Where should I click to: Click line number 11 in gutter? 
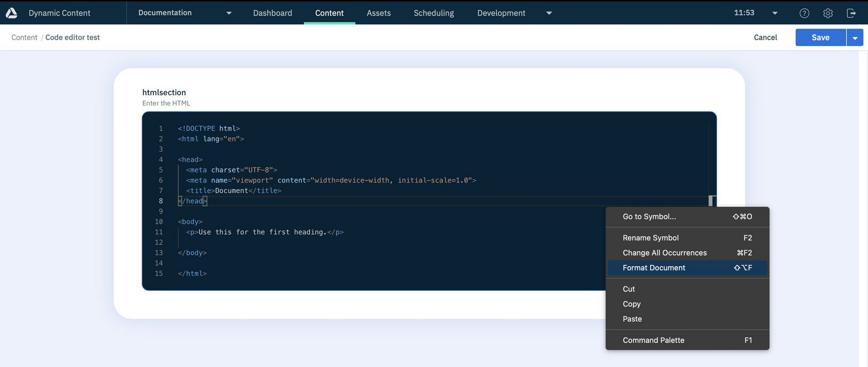click(159, 232)
